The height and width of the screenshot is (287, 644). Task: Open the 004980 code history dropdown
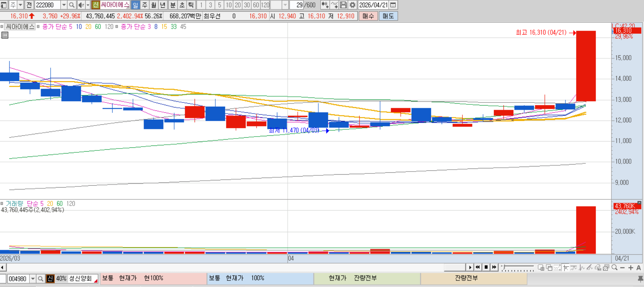[x=33, y=279]
